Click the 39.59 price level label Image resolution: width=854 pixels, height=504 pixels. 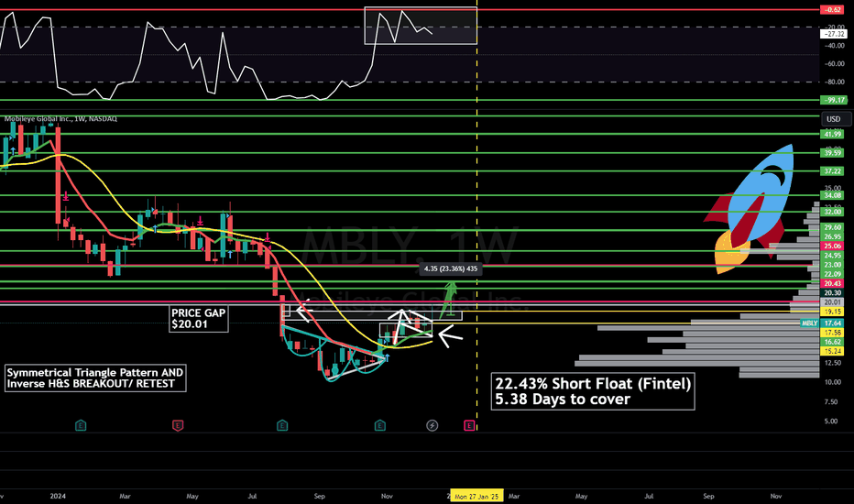pos(833,153)
